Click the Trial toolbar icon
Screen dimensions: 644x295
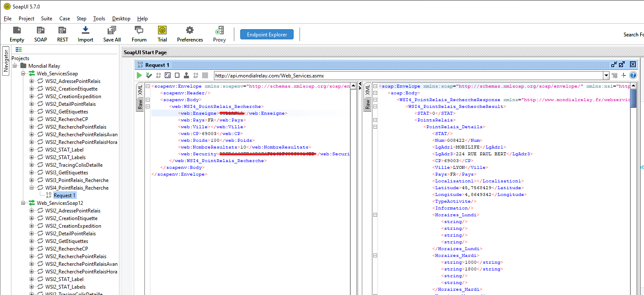(162, 34)
